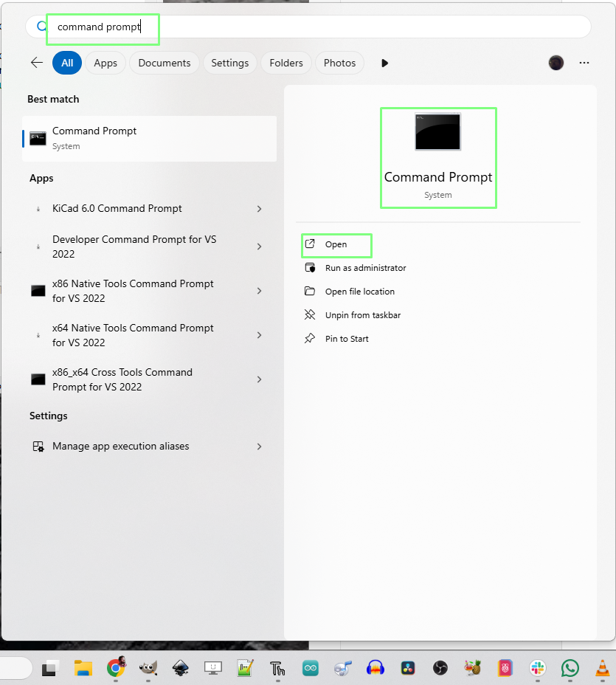The width and height of the screenshot is (616, 685).
Task: Launch Raspberry Pi Imager from the taskbar
Action: pos(505,668)
